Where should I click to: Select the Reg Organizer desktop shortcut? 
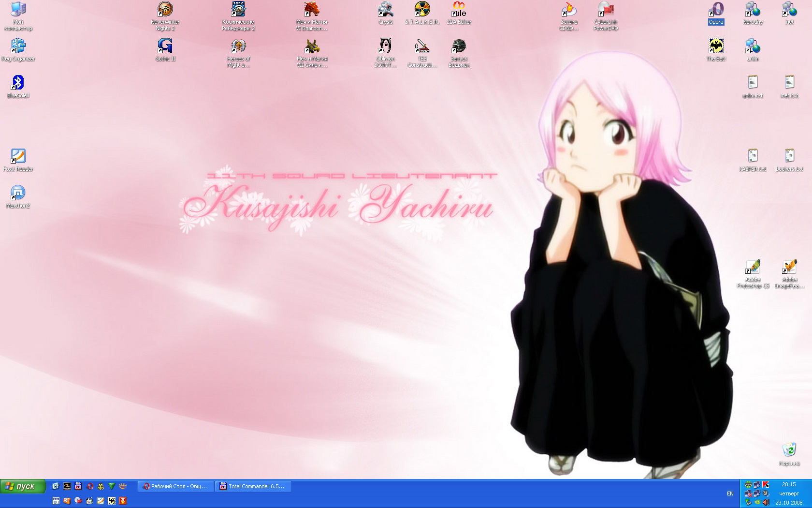[18, 50]
